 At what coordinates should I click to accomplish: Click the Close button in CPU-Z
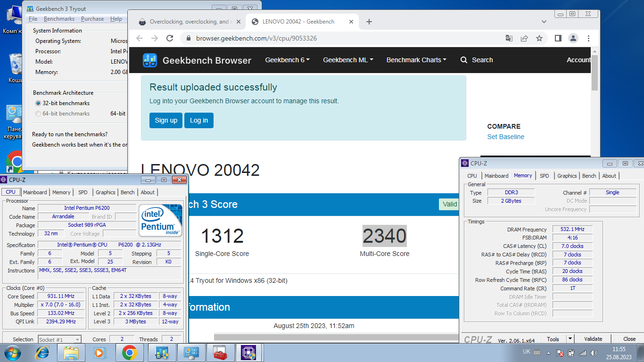tap(629, 339)
